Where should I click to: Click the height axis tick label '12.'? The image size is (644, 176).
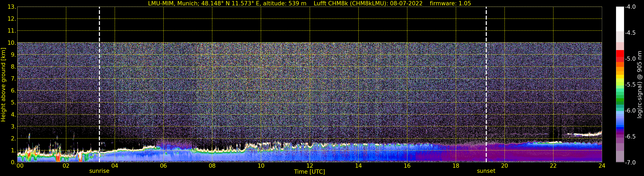(12, 19)
